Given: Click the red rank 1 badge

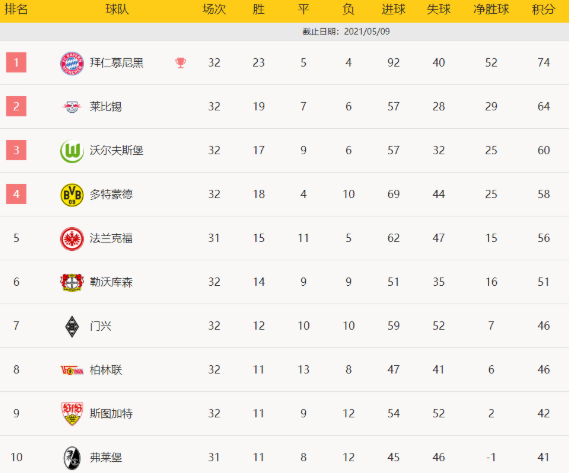Looking at the screenshot, I should tap(16, 62).
